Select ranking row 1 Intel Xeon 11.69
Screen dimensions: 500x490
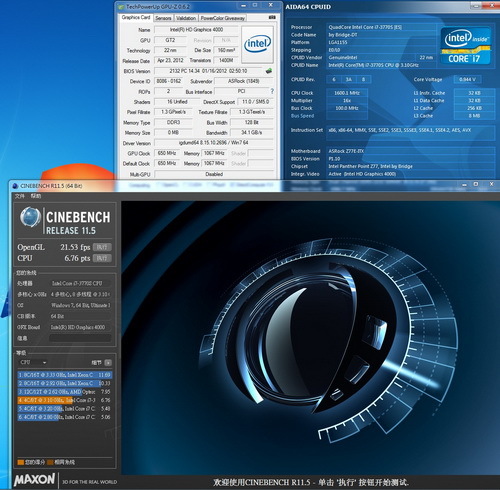65,375
